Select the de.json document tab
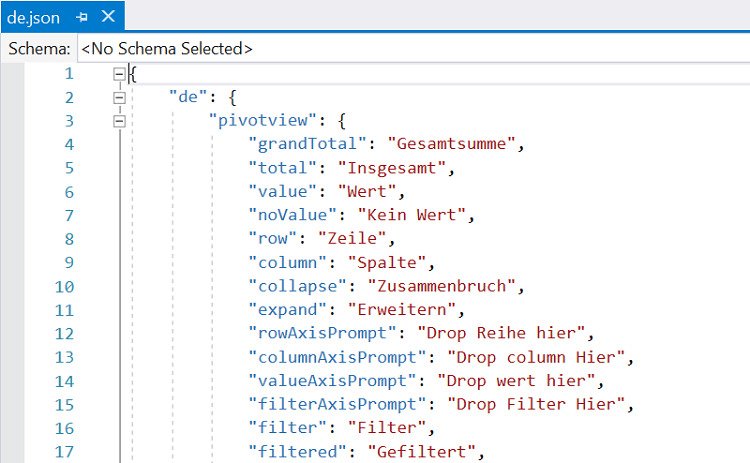The height and width of the screenshot is (463, 750). [33, 18]
